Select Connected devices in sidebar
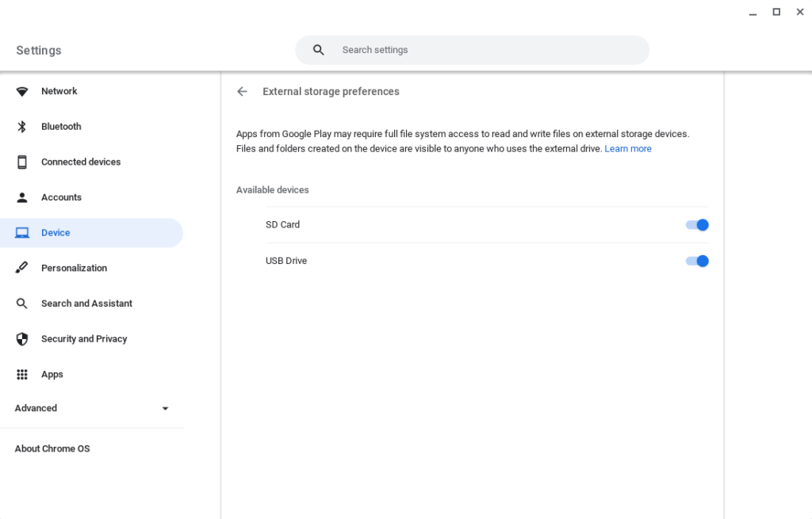Image resolution: width=812 pixels, height=519 pixels. (92, 162)
